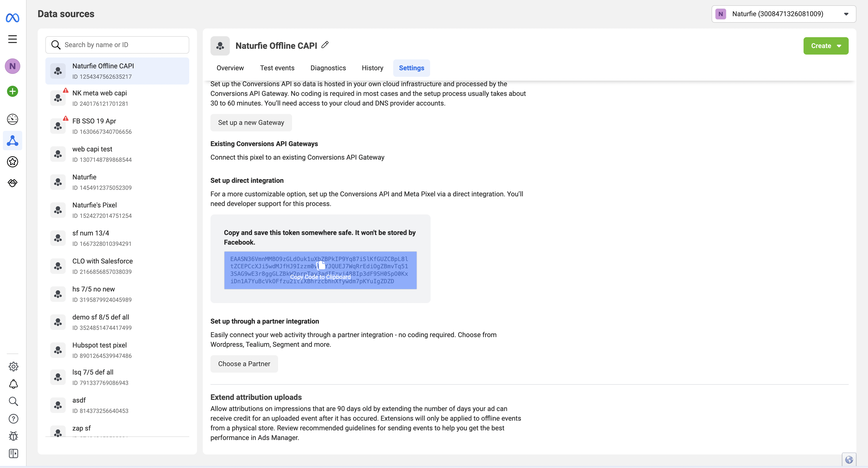This screenshot has height=468, width=868.
Task: Click the Choose a Partner button
Action: click(x=244, y=364)
